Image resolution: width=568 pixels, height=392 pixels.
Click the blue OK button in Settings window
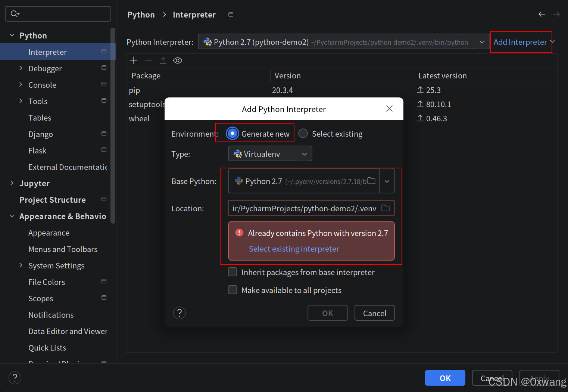click(x=445, y=378)
